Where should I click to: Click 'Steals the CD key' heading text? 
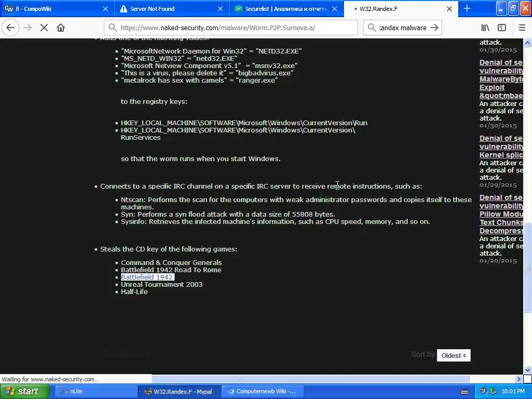point(169,249)
